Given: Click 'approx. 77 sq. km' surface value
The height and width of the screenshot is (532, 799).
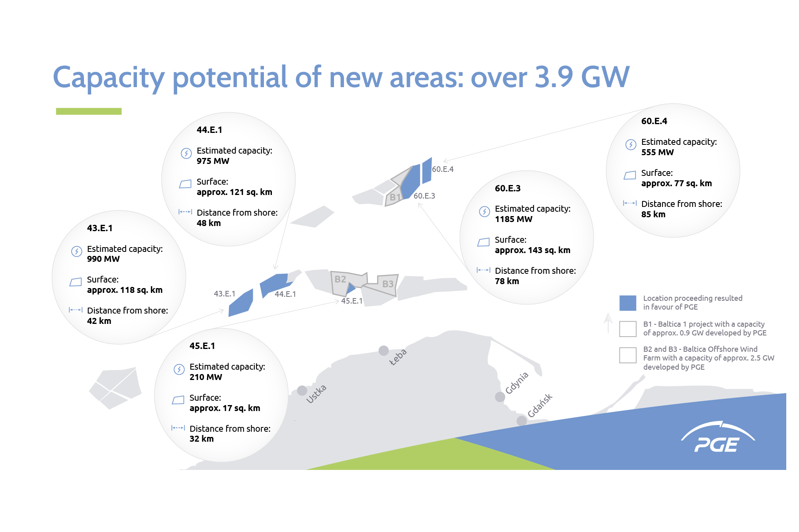Looking at the screenshot, I should [x=677, y=183].
